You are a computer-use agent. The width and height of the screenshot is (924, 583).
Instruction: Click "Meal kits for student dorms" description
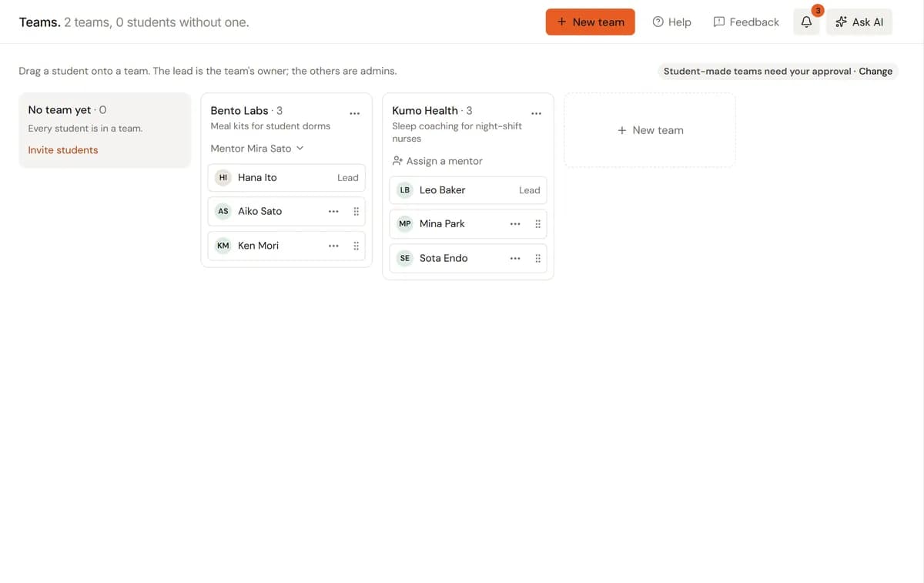[x=270, y=126]
